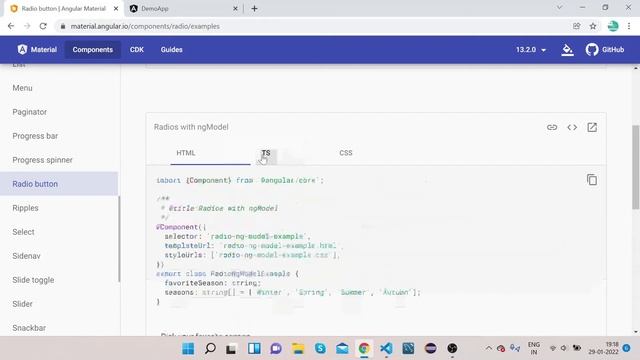Open a new browser tab
This screenshot has width=640, height=360.
pyautogui.click(x=254, y=8)
